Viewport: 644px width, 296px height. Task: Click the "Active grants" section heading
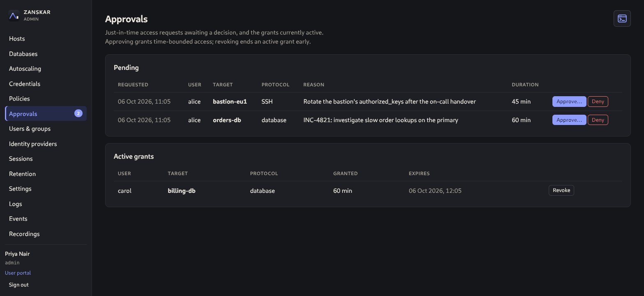click(134, 157)
